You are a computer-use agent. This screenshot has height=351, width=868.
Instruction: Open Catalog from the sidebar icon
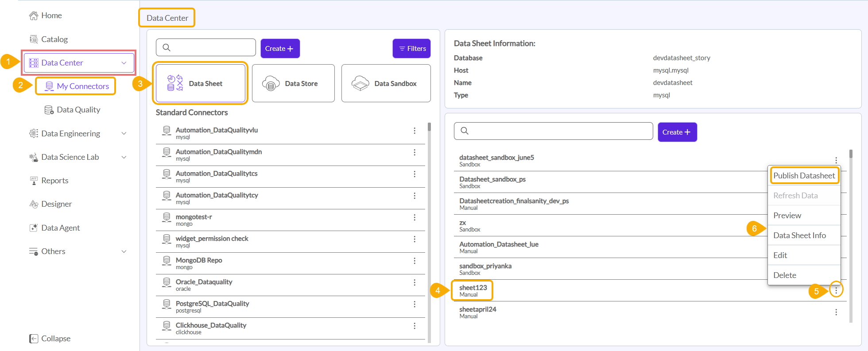coord(34,39)
